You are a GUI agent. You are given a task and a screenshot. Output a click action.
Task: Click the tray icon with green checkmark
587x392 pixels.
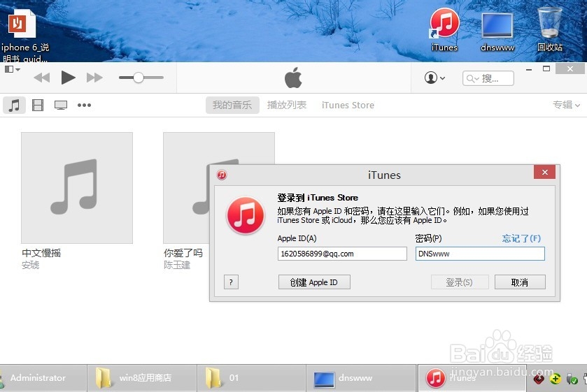pyautogui.click(x=572, y=379)
